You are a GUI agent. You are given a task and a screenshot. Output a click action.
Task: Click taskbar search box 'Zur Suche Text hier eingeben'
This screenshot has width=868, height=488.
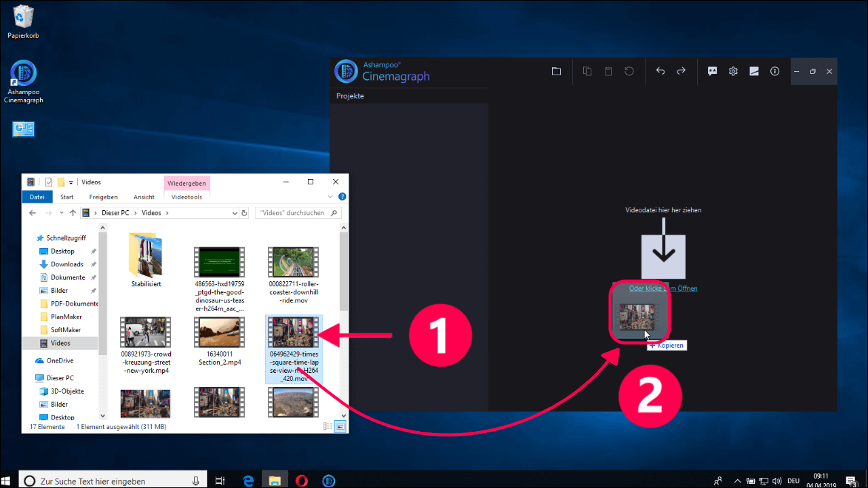coord(112,481)
